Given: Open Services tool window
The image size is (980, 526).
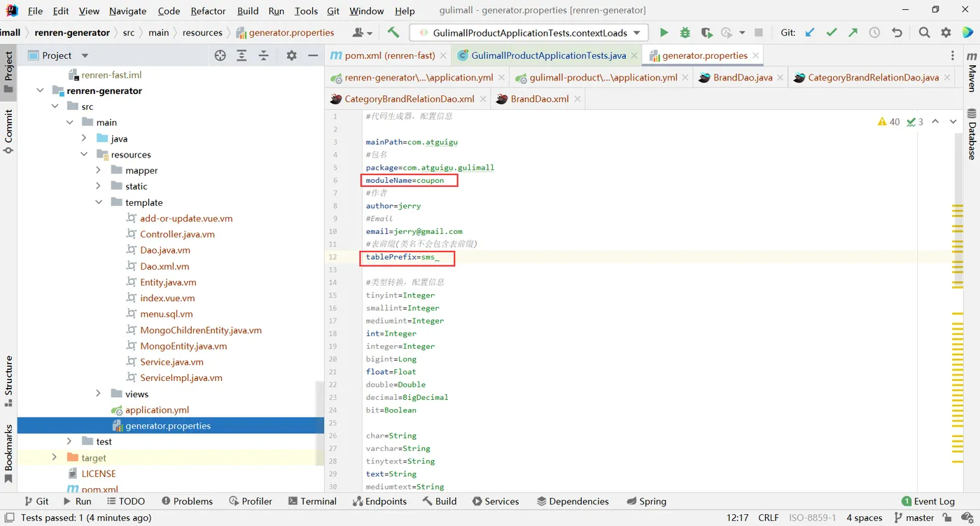Looking at the screenshot, I should (496, 501).
